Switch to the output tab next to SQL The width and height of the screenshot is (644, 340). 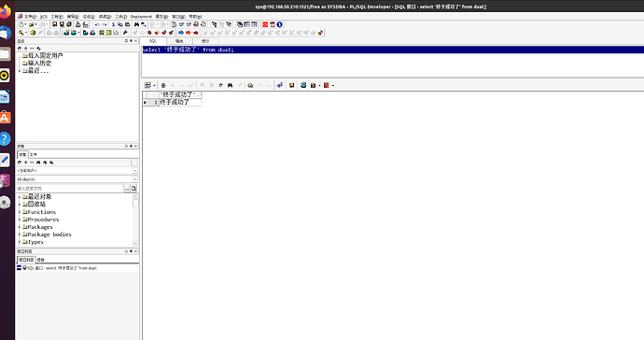click(179, 41)
